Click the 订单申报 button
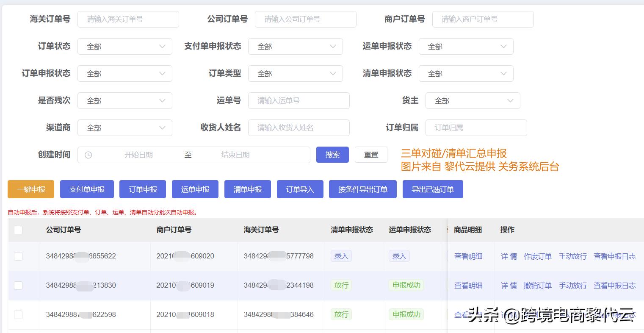This screenshot has width=644, height=333. coord(143,189)
